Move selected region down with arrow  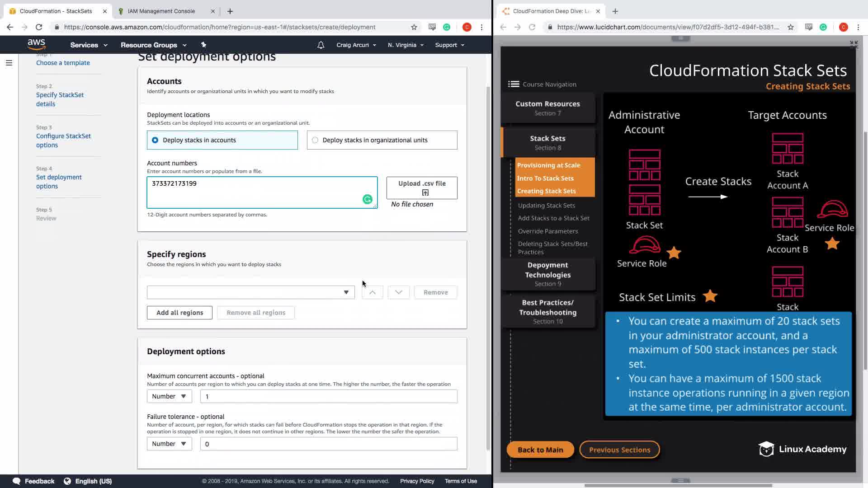click(x=398, y=292)
